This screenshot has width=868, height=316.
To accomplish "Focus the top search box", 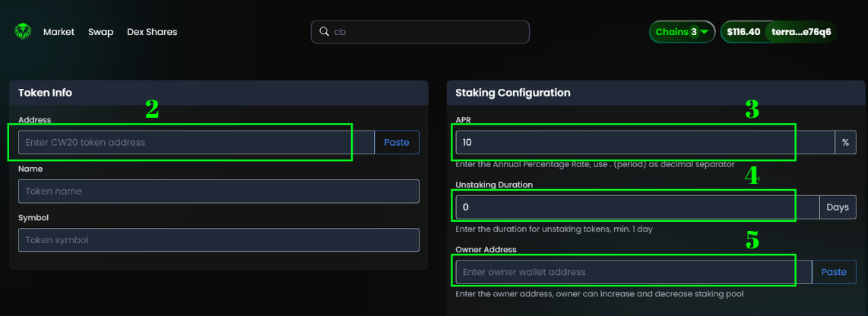I will click(x=420, y=32).
